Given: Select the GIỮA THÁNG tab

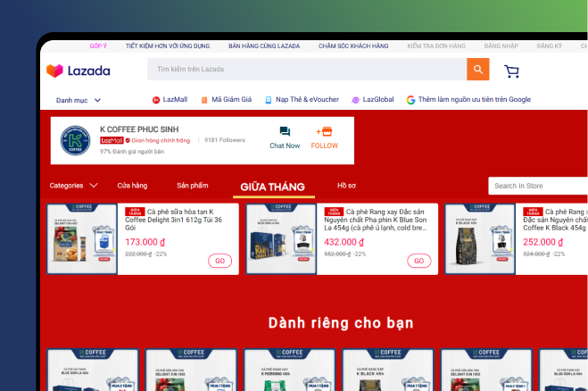Looking at the screenshot, I should [x=273, y=187].
